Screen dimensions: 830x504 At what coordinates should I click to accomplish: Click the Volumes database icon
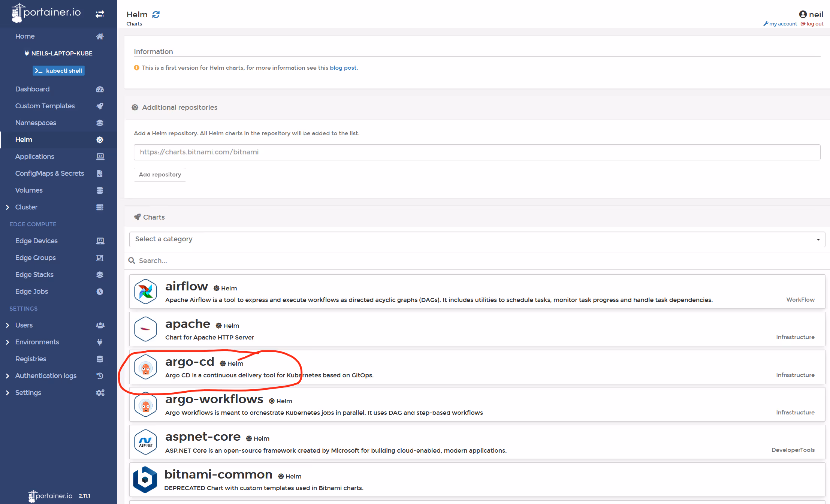click(100, 190)
